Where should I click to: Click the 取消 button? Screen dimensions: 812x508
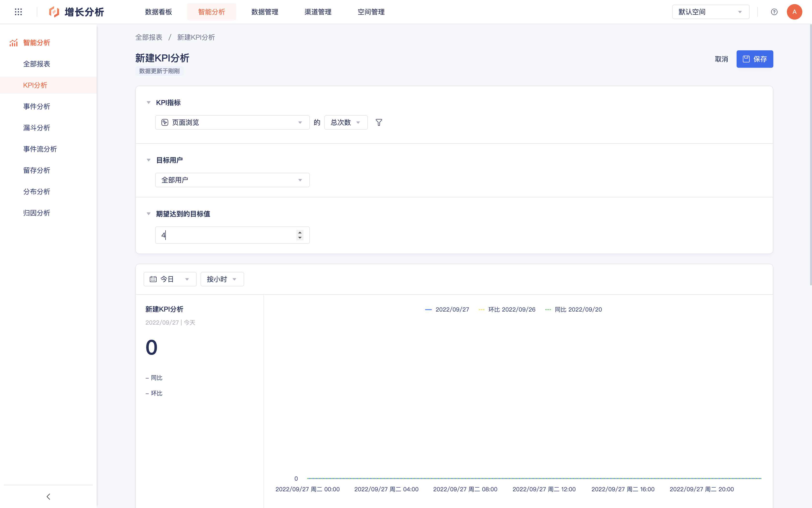(721, 59)
